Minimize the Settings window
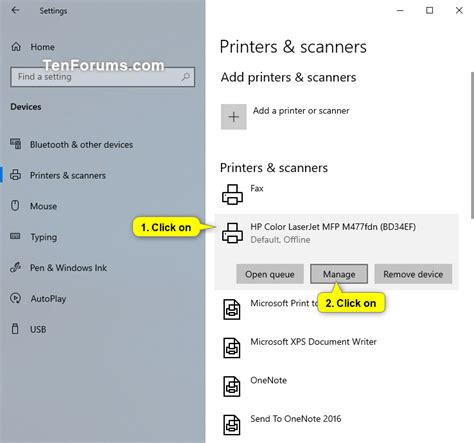This screenshot has width=474, height=443. coord(400,11)
